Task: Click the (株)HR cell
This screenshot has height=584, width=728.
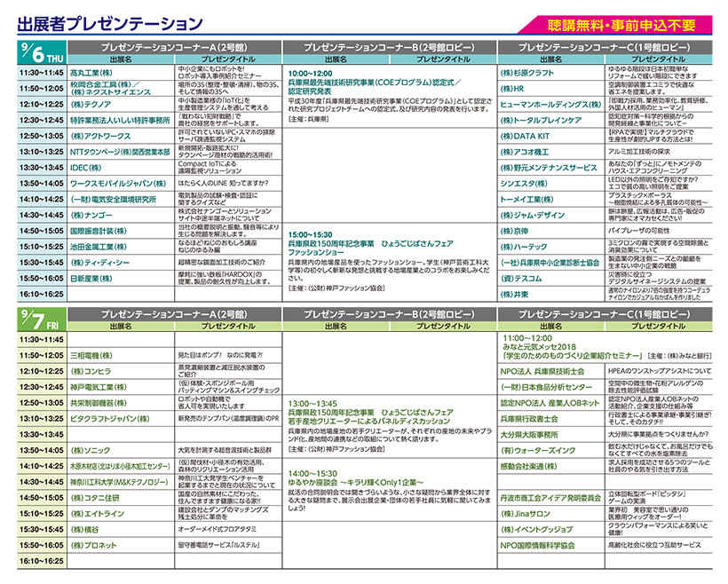Action: tap(512, 89)
